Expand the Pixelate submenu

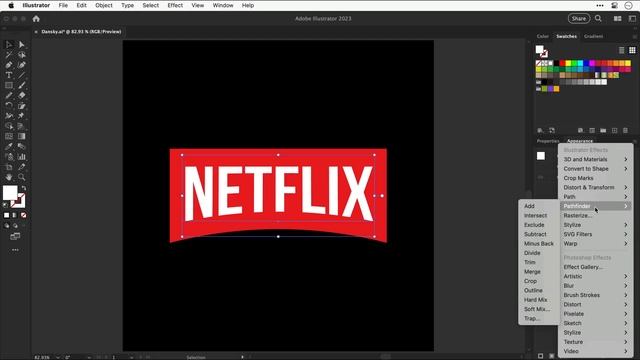596,314
